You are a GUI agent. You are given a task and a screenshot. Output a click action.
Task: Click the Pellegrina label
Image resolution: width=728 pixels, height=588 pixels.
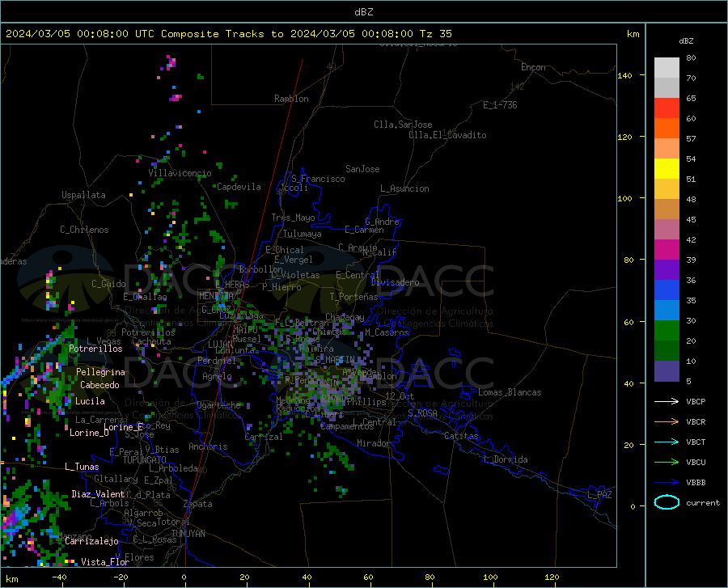coord(101,372)
